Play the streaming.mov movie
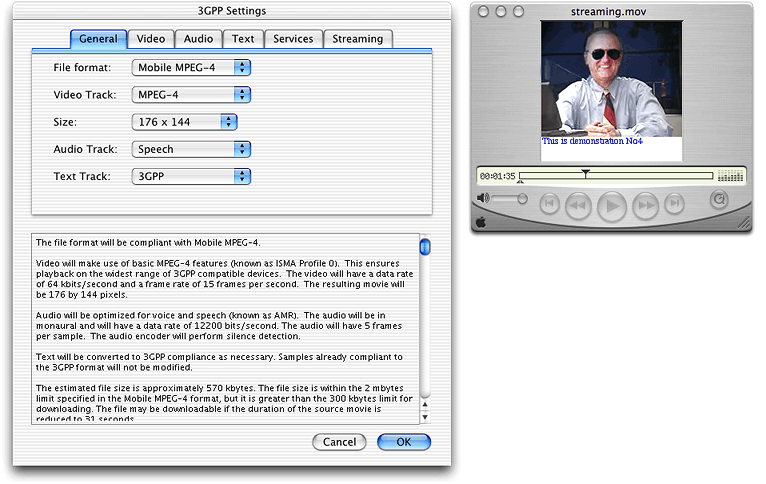The height and width of the screenshot is (484, 766). coord(612,207)
